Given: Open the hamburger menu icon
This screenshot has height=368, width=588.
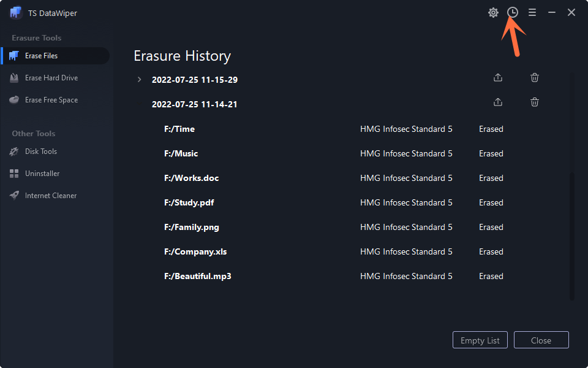Looking at the screenshot, I should (532, 12).
